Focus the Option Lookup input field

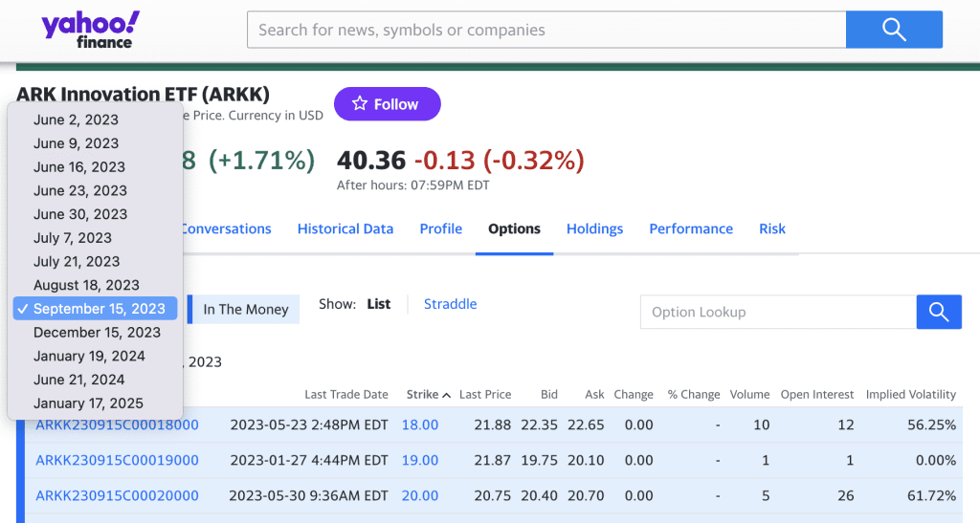click(778, 312)
